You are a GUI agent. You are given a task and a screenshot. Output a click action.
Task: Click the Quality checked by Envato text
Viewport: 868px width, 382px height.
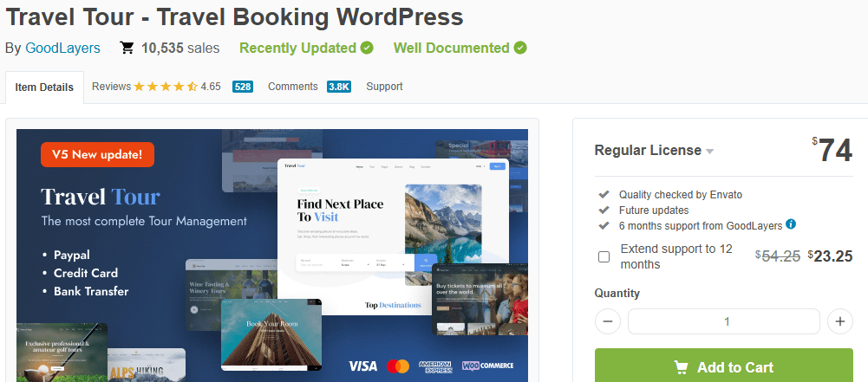coord(681,195)
